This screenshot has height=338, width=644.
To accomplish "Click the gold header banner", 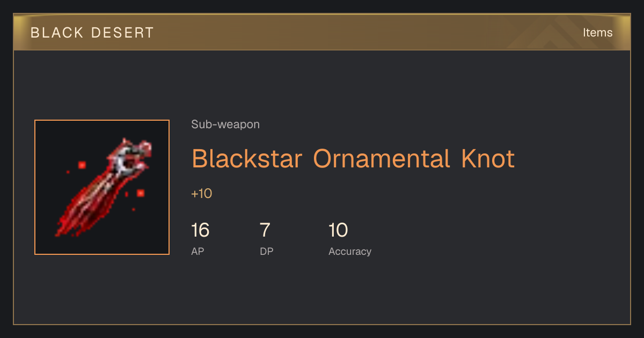I will [322, 33].
